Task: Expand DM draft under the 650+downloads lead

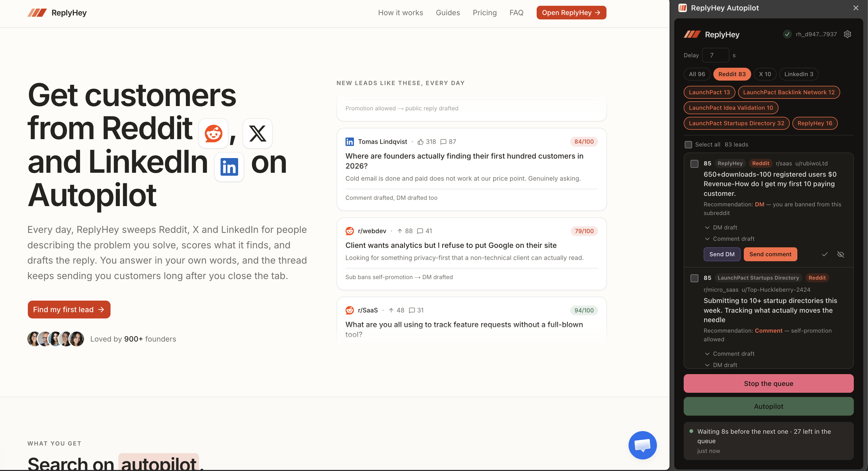Action: click(721, 228)
